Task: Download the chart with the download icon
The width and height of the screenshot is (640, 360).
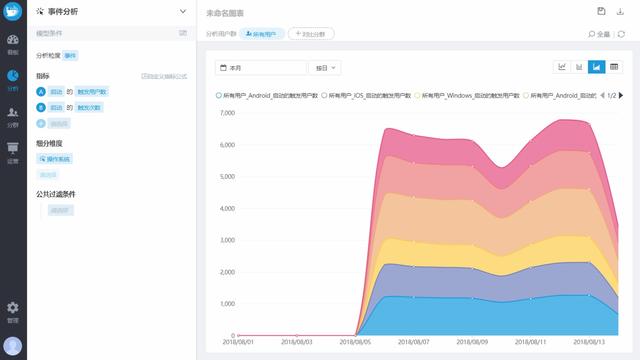Action: (x=620, y=11)
